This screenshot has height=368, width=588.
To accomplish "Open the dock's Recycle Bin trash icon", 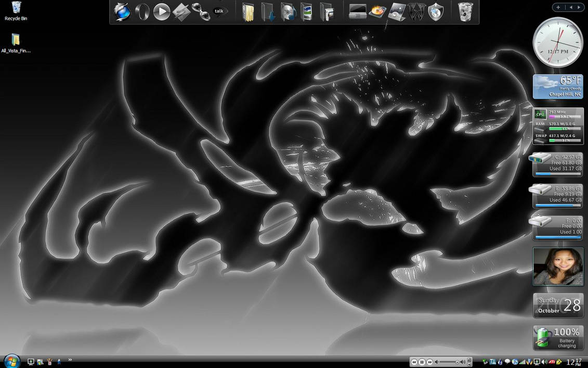I will pos(465,11).
